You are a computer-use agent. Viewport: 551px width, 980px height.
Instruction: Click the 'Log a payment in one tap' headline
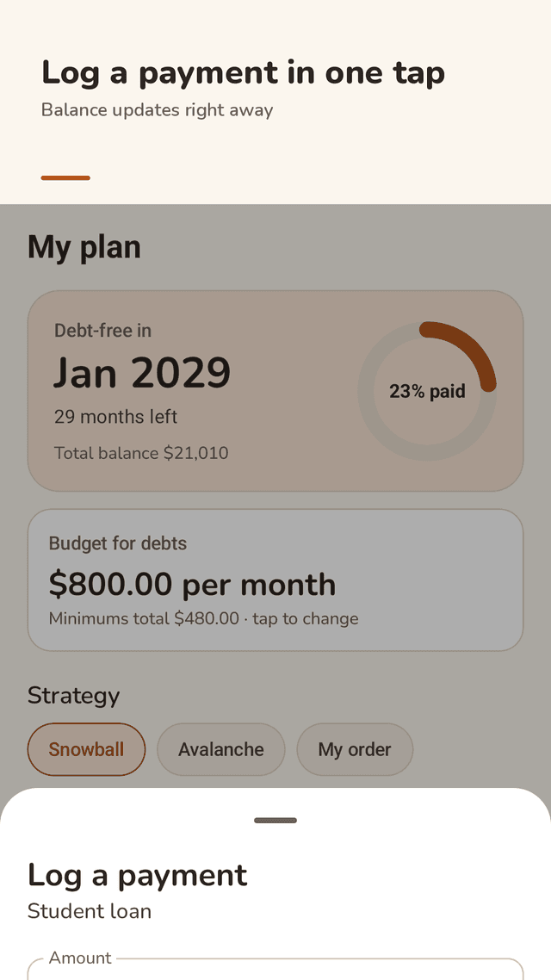pos(243,74)
